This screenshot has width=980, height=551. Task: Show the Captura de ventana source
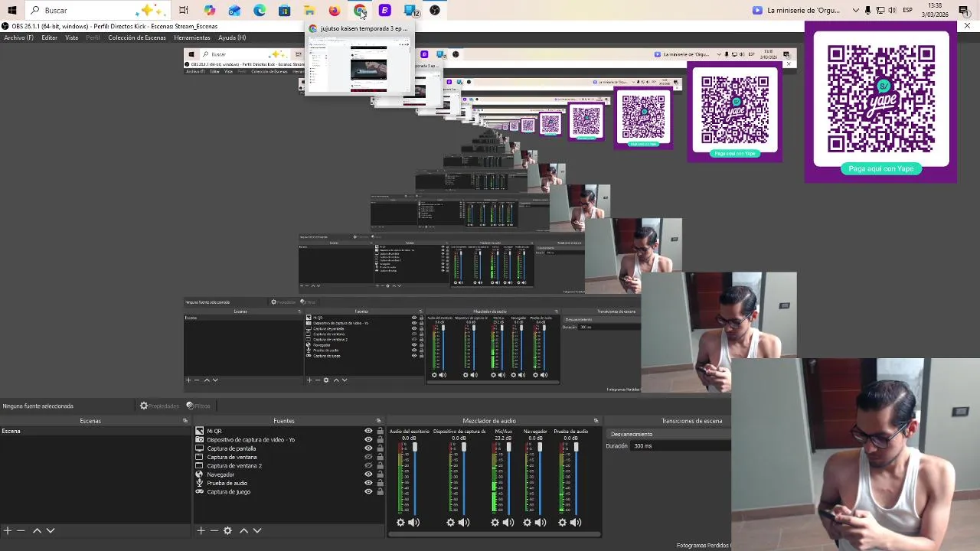(x=368, y=457)
